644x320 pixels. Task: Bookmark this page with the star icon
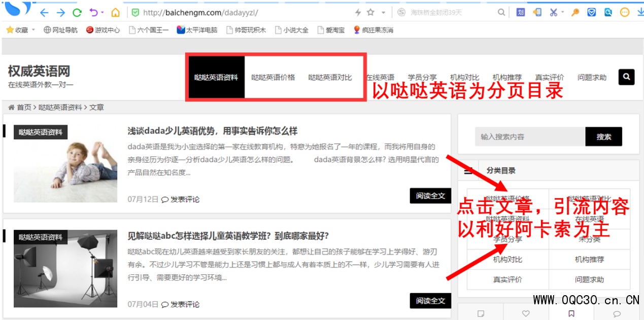click(x=370, y=12)
